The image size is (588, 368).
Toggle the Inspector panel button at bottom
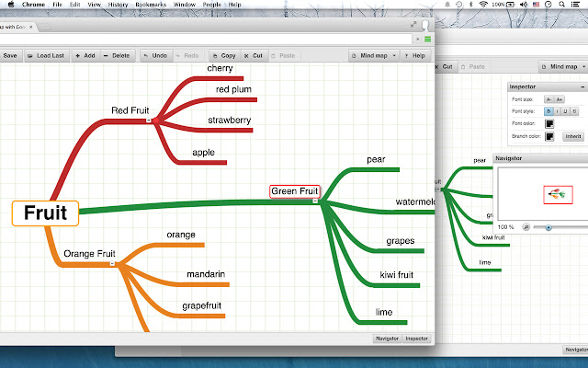(416, 339)
